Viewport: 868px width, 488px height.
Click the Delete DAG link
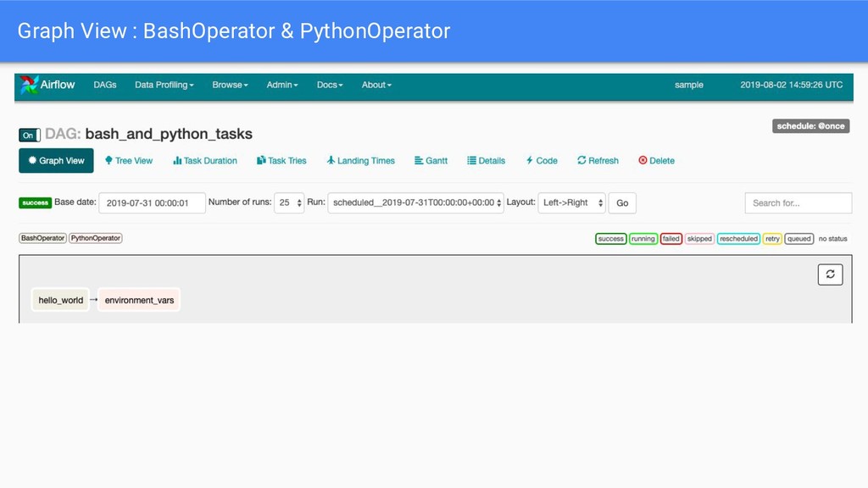(x=656, y=160)
